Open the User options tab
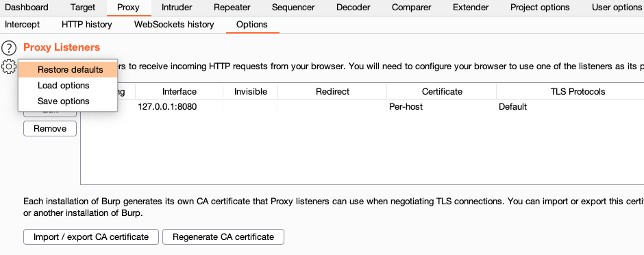This screenshot has height=255, width=644. pos(617,8)
